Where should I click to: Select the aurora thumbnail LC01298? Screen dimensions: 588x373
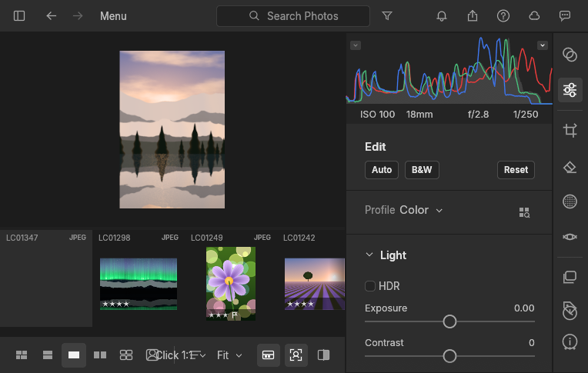139,284
